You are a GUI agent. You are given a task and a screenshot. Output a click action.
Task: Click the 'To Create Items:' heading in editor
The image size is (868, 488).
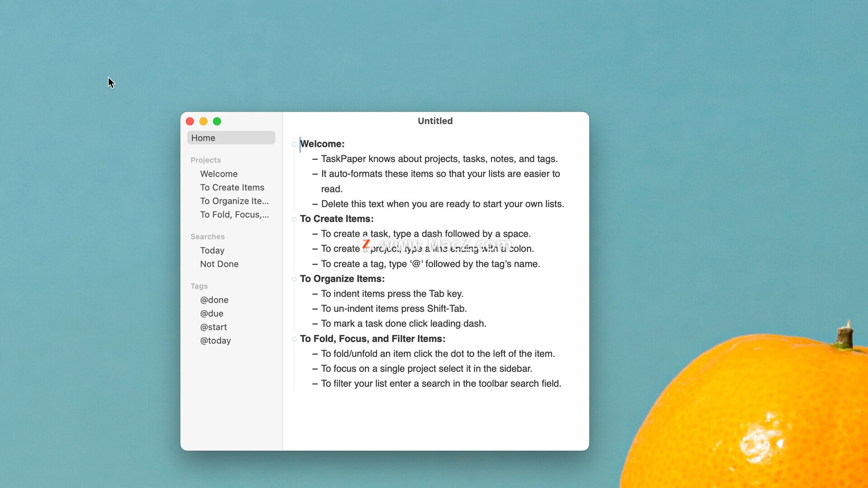coord(337,219)
